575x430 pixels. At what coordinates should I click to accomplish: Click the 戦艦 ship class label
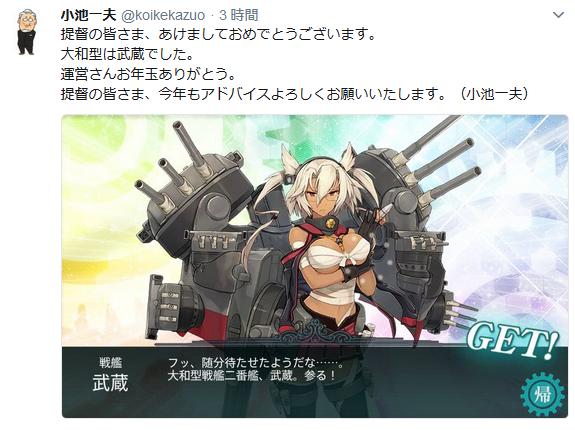coord(110,363)
